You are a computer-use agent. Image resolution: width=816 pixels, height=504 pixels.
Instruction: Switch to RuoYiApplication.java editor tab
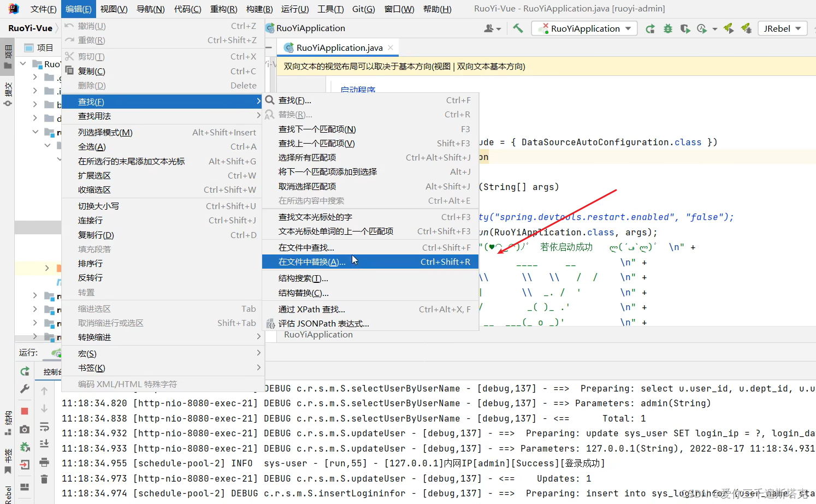pyautogui.click(x=339, y=48)
